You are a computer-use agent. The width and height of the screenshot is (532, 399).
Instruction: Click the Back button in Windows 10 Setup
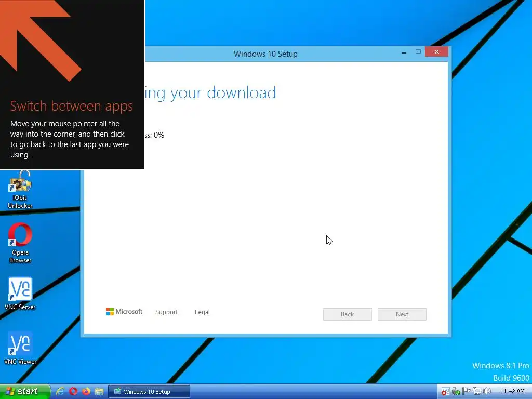[x=347, y=314]
